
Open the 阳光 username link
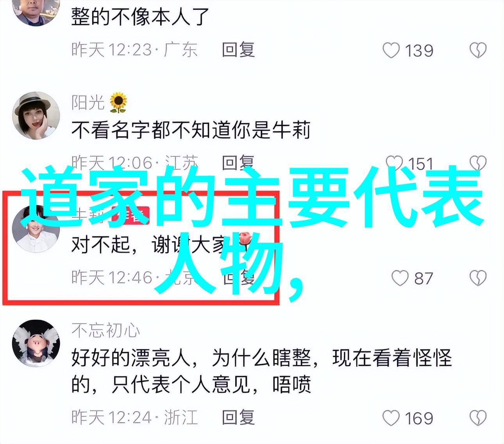[x=88, y=102]
